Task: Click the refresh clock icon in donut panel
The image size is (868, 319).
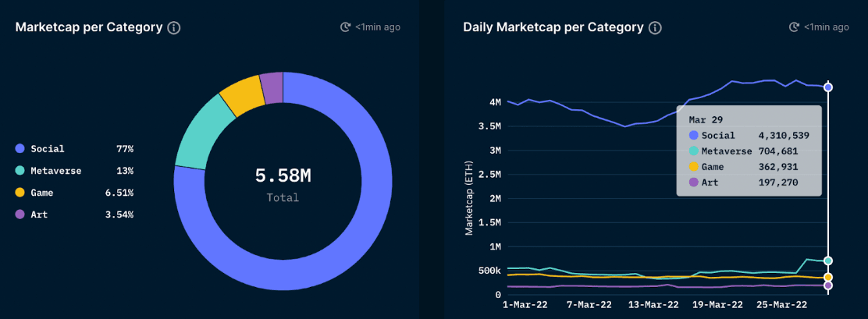Action: 346,27
